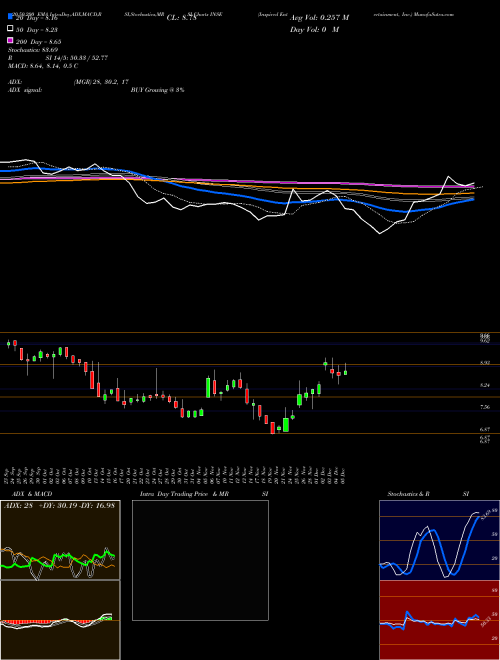Click the 8.24 price axis label
This screenshot has width=500, height=660.
[x=484, y=385]
